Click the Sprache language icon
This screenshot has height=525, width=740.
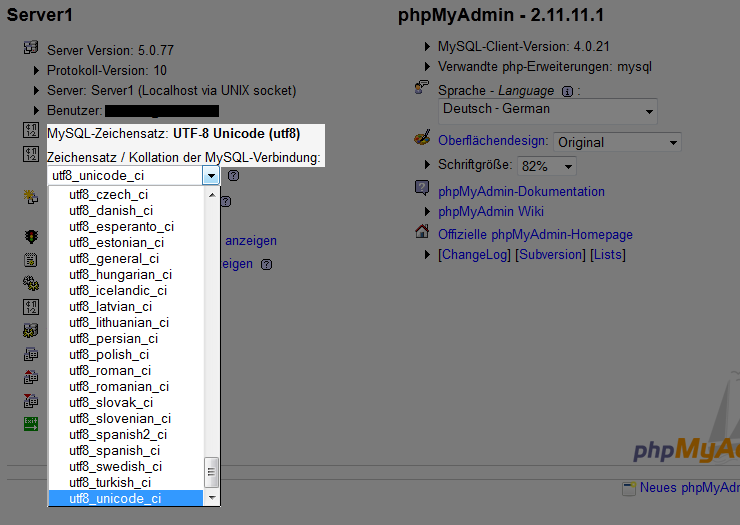point(421,87)
